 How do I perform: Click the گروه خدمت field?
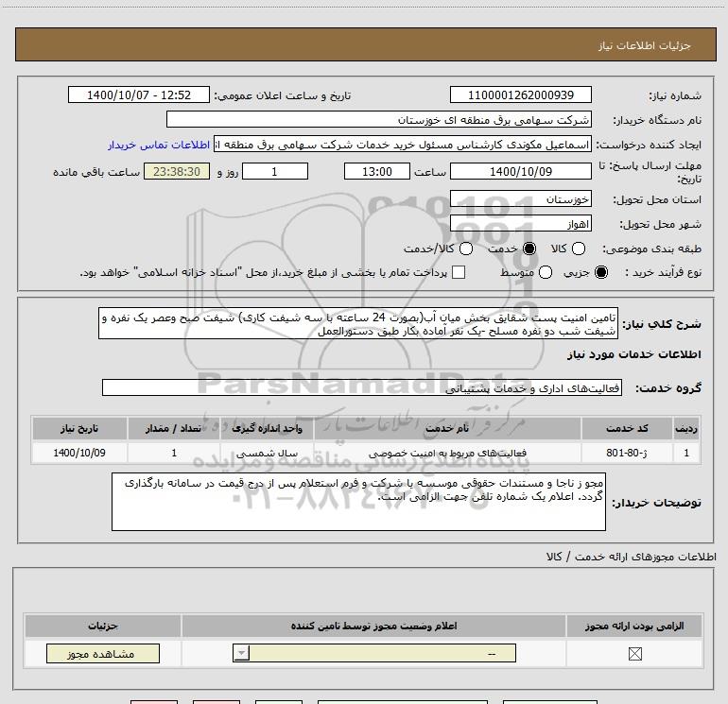362,388
